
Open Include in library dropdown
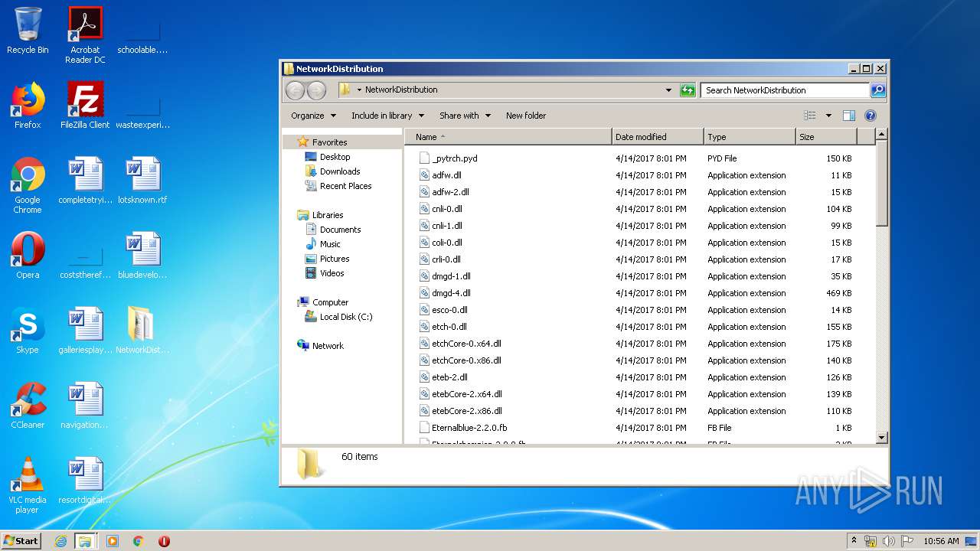(x=388, y=116)
